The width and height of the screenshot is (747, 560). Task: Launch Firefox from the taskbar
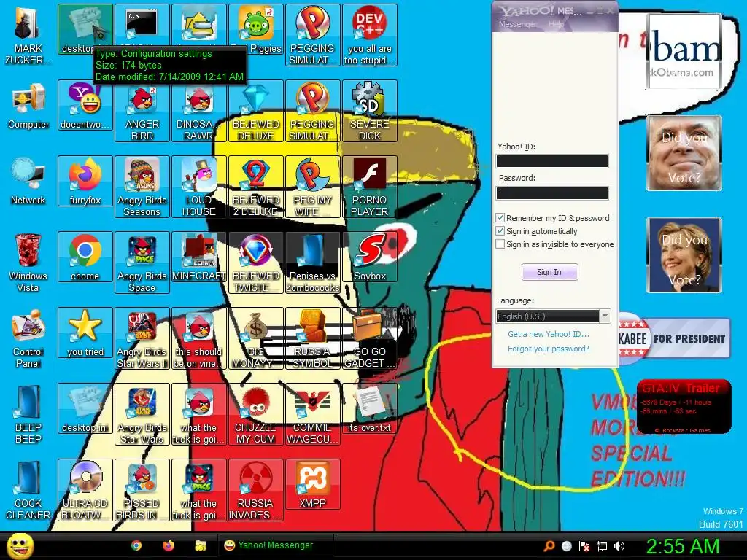pyautogui.click(x=169, y=545)
